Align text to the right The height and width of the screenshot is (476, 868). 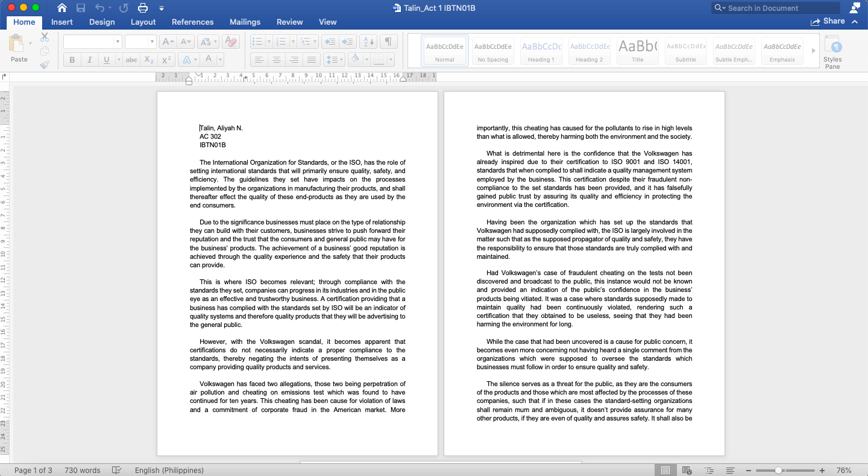click(294, 60)
